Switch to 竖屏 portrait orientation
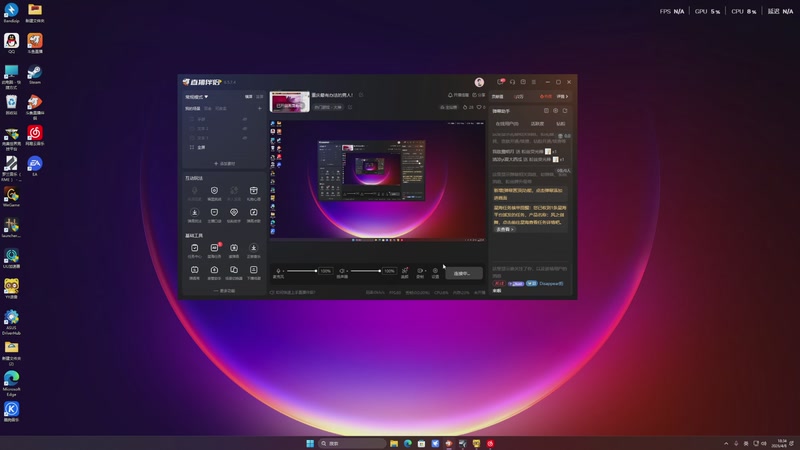 point(260,96)
